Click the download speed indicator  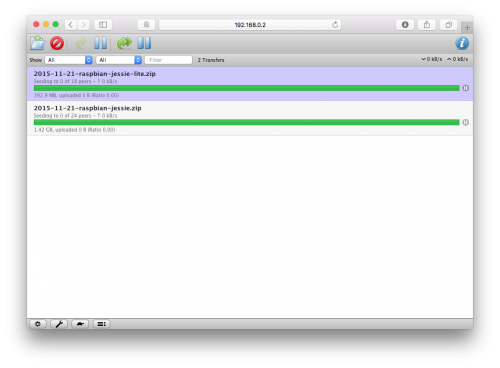pyautogui.click(x=432, y=59)
